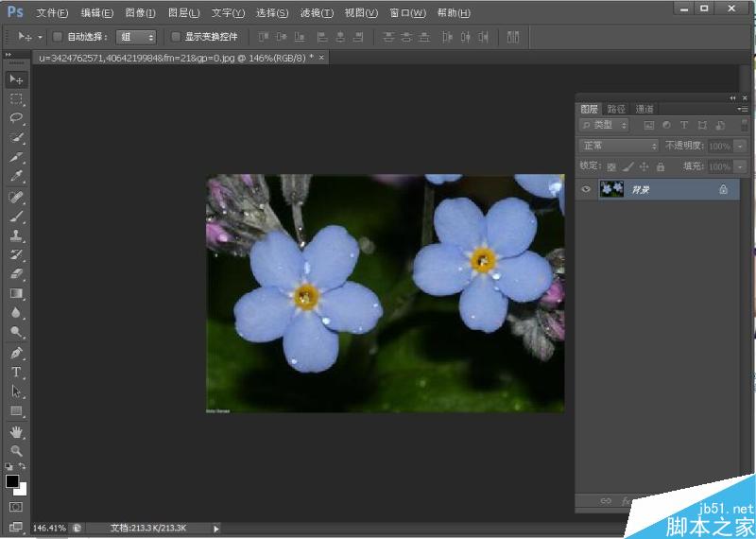Enable the 自动选择 checkbox
756x539 pixels.
[58, 37]
